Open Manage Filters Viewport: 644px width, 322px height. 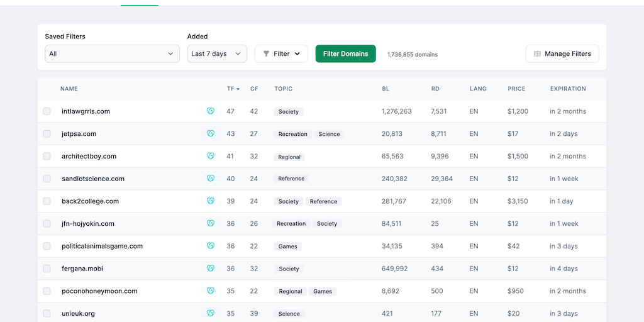click(562, 54)
